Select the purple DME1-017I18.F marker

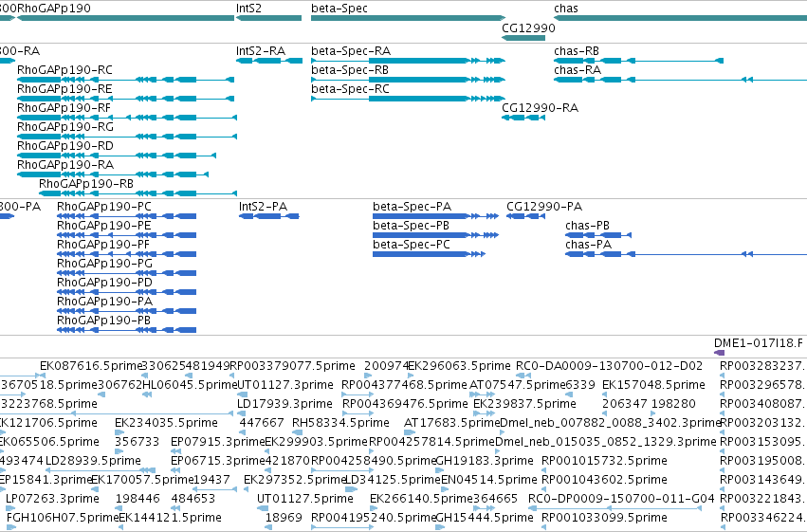click(719, 353)
